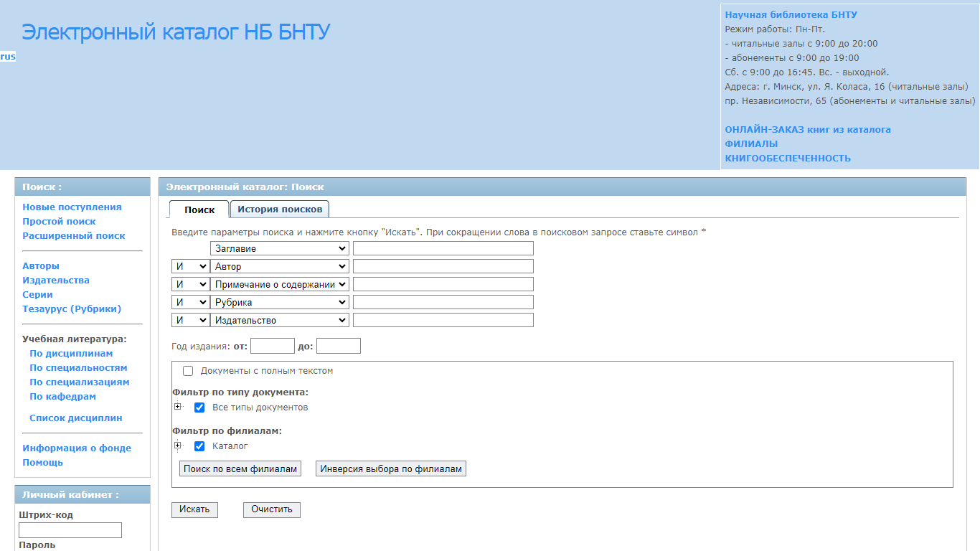Open ОНЛАЙН-ЗАКАЗ книг из каталога link
The width and height of the screenshot is (980, 551).
coord(808,130)
